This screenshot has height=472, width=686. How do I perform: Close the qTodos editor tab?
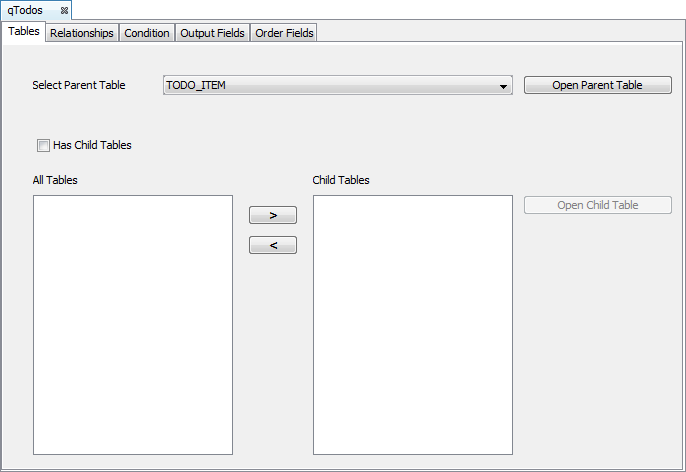(x=64, y=10)
